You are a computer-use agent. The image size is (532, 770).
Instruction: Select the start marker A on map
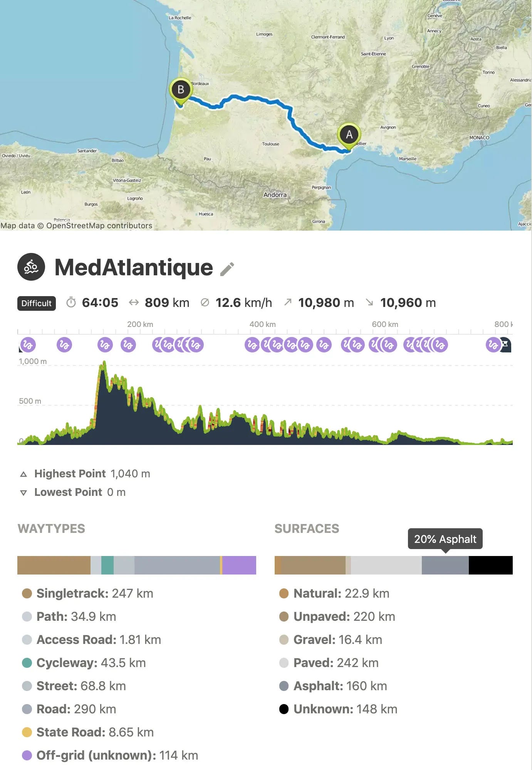pyautogui.click(x=349, y=136)
